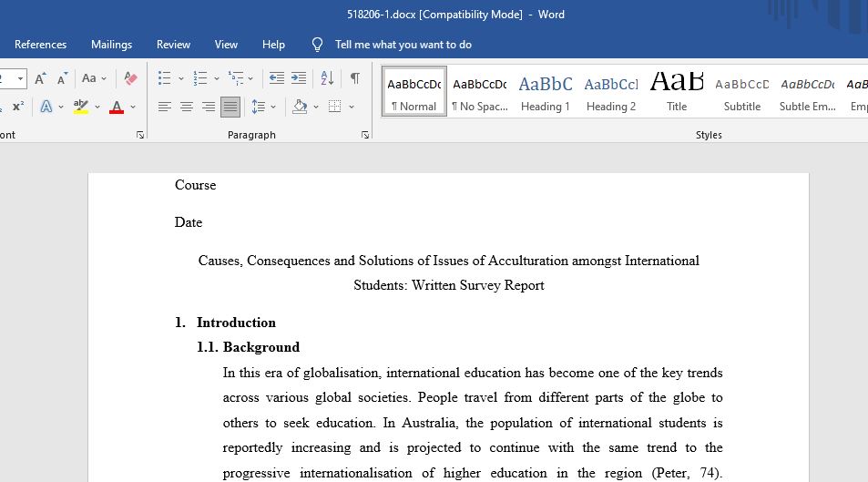Decrease paragraph indent
This screenshot has width=868, height=482.
tap(276, 78)
